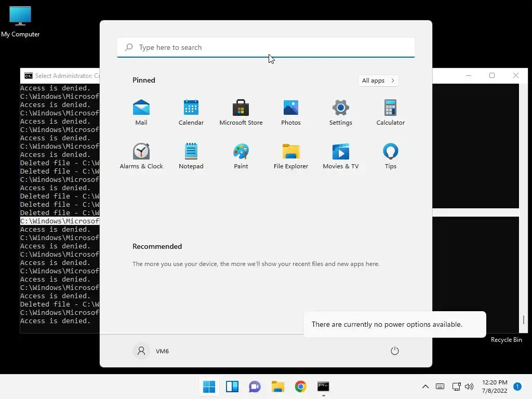532x399 pixels.
Task: Click the Start button on taskbar
Action: 209,387
